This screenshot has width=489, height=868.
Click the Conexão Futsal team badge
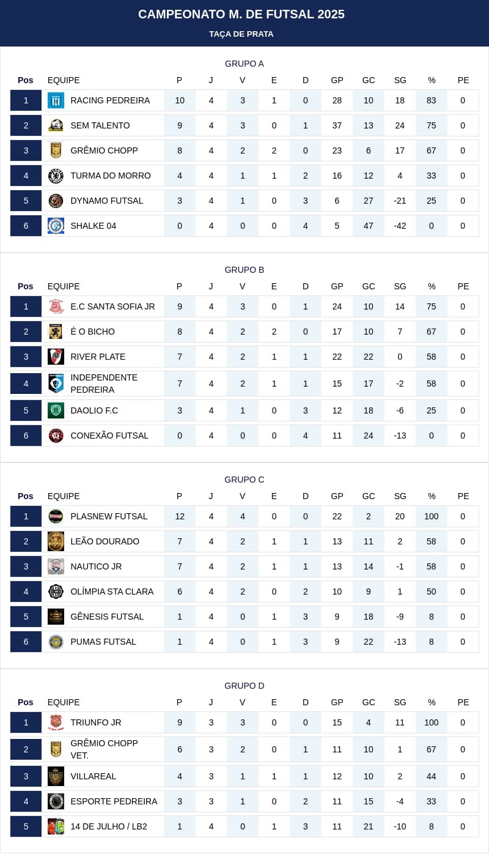click(56, 436)
